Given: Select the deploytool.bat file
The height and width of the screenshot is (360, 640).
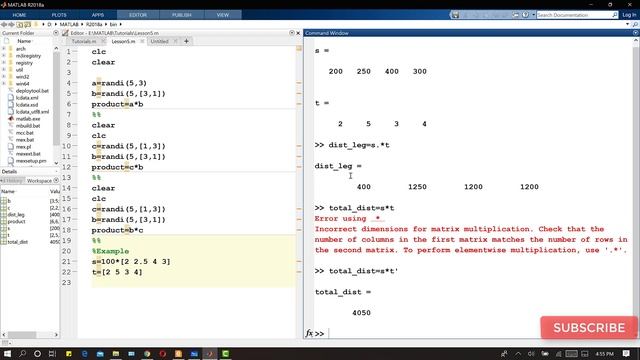Looking at the screenshot, I should coord(32,91).
